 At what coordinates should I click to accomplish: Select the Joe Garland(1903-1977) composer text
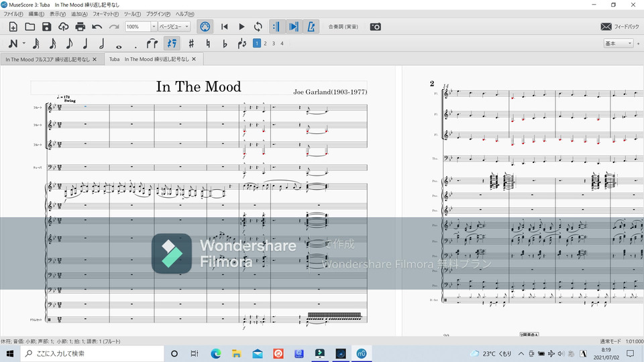[x=330, y=92]
